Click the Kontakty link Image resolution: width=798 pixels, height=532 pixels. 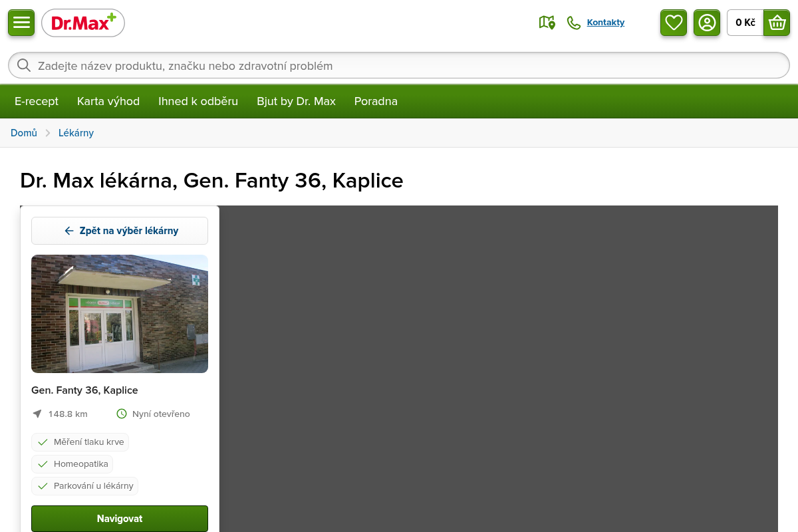tap(606, 23)
